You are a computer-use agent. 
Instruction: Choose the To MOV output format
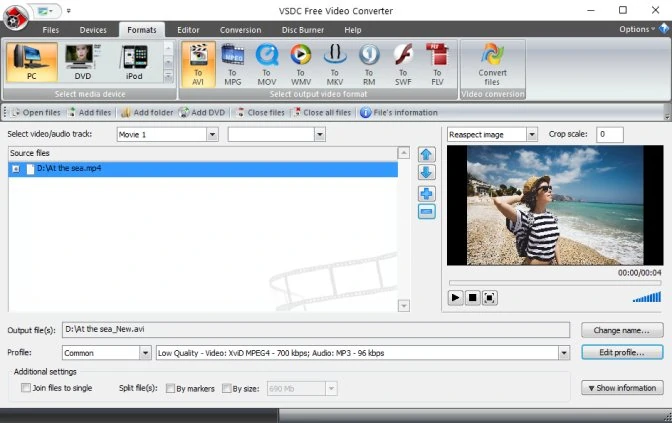pos(267,64)
